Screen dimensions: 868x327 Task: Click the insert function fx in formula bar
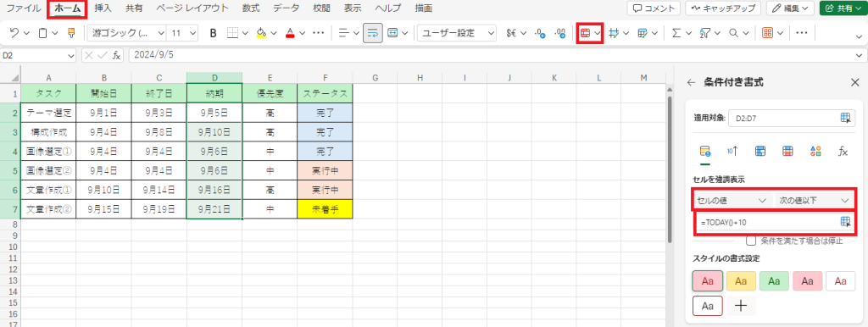click(117, 55)
